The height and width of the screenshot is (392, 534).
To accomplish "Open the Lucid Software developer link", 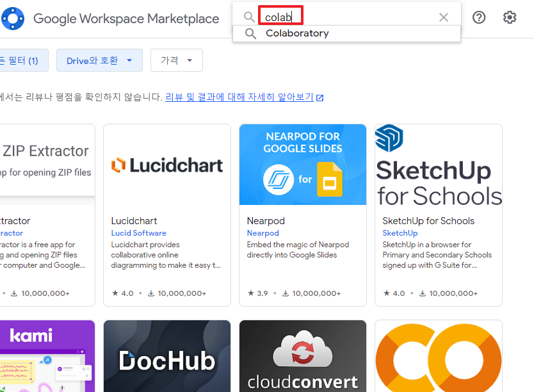I will [x=138, y=233].
